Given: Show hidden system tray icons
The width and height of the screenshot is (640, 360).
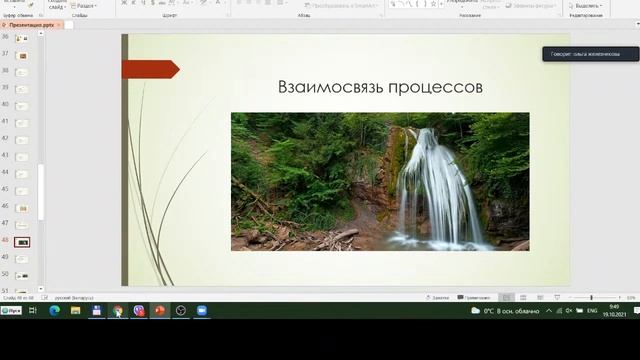Looking at the screenshot, I should (549, 311).
